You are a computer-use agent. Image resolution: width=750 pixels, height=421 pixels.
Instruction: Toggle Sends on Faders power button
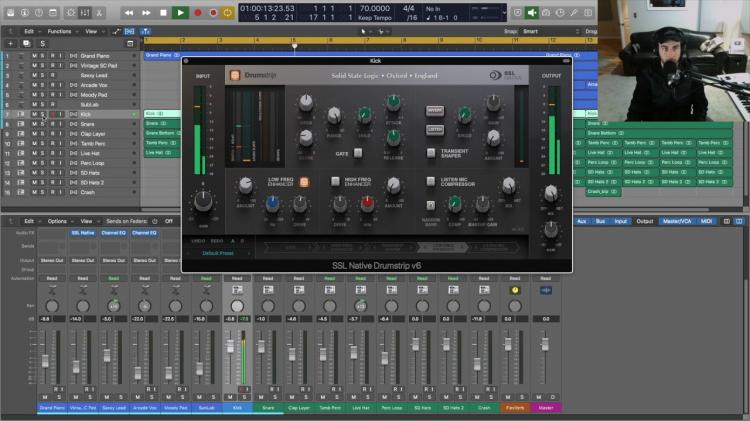154,222
